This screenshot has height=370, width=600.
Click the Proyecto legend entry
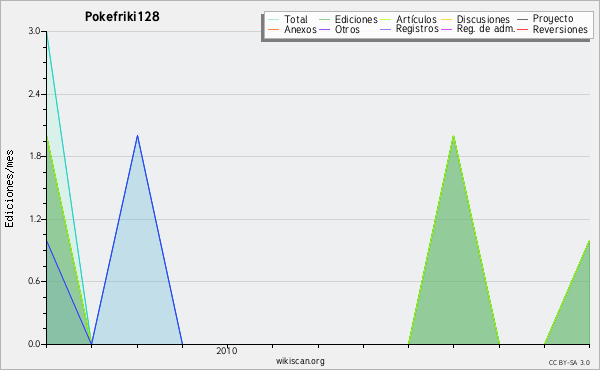coord(545,19)
